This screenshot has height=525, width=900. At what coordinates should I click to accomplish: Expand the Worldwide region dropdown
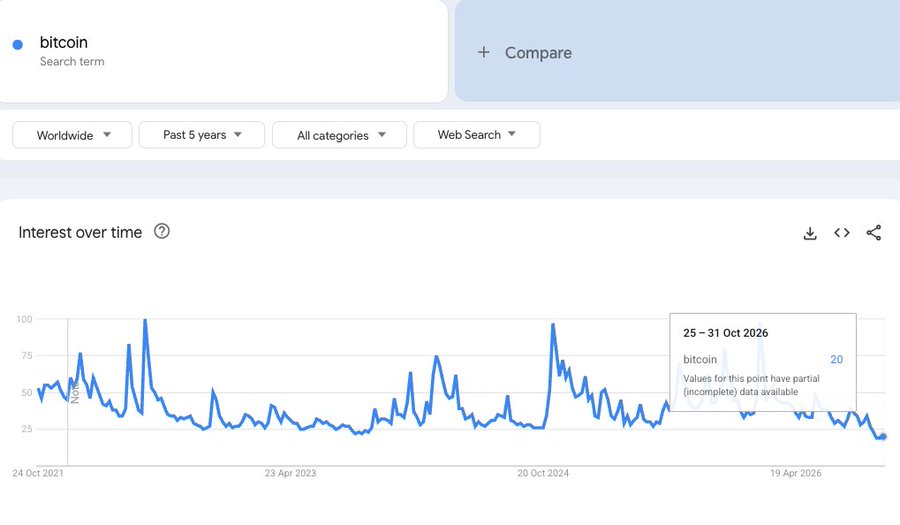pos(72,135)
